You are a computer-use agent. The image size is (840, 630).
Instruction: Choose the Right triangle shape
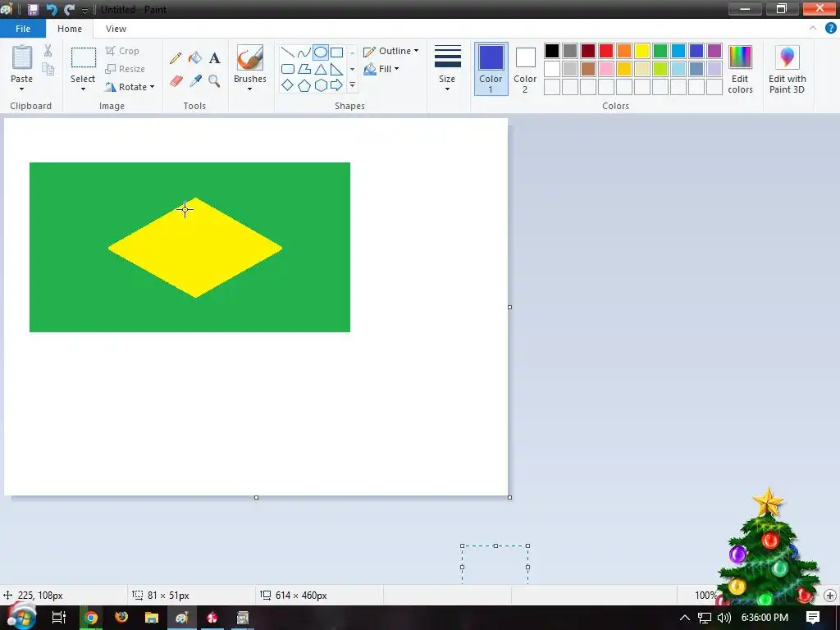click(336, 69)
